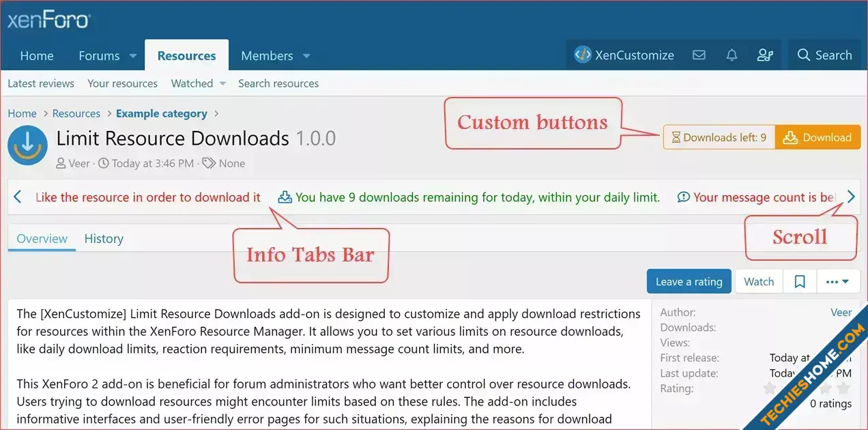Viewport: 868px width, 430px height.
Task: Click the tags icon beside None
Action: coord(209,163)
